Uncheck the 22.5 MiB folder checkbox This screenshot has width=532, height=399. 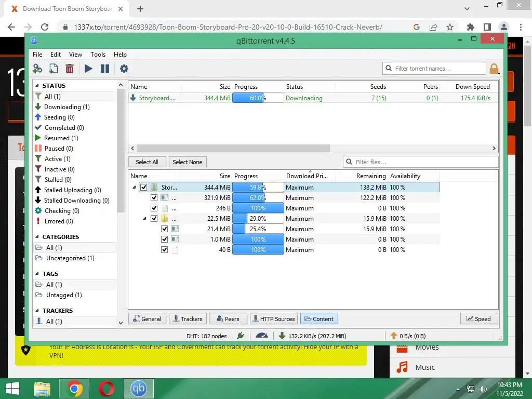pos(154,219)
